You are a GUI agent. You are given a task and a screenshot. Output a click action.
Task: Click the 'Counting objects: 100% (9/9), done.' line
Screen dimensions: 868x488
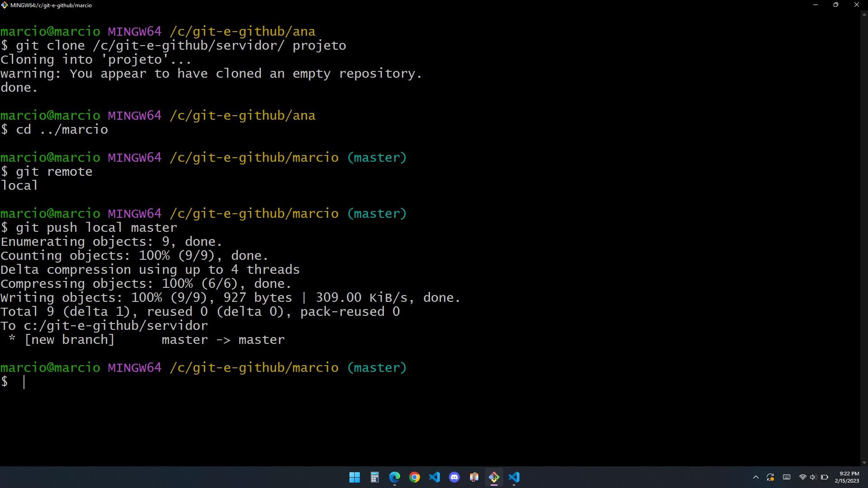(x=135, y=256)
